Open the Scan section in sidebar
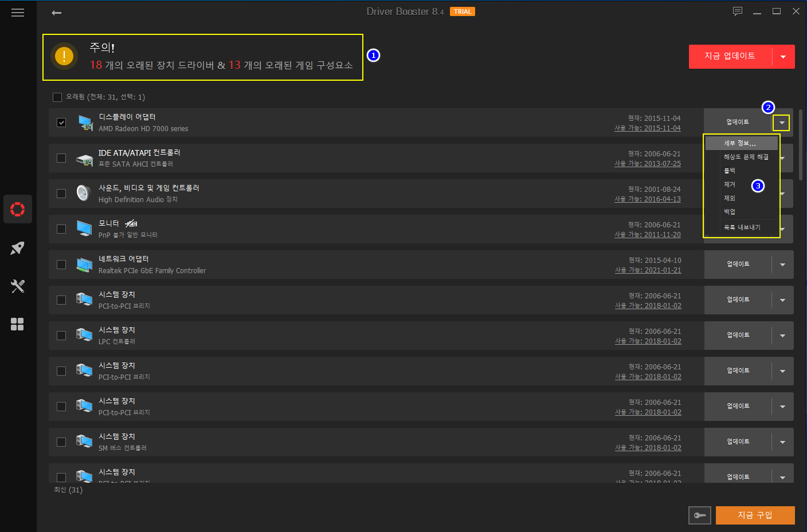Screen dimensions: 807x532 point(18,209)
